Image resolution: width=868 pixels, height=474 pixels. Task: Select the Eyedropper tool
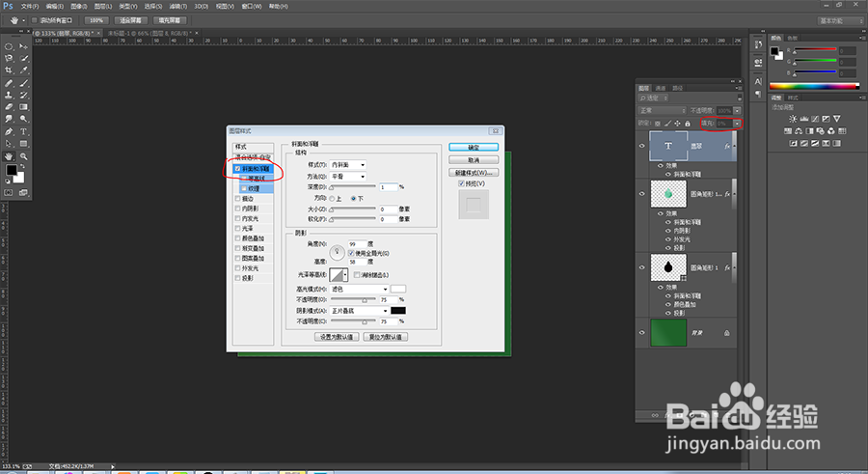[x=24, y=70]
